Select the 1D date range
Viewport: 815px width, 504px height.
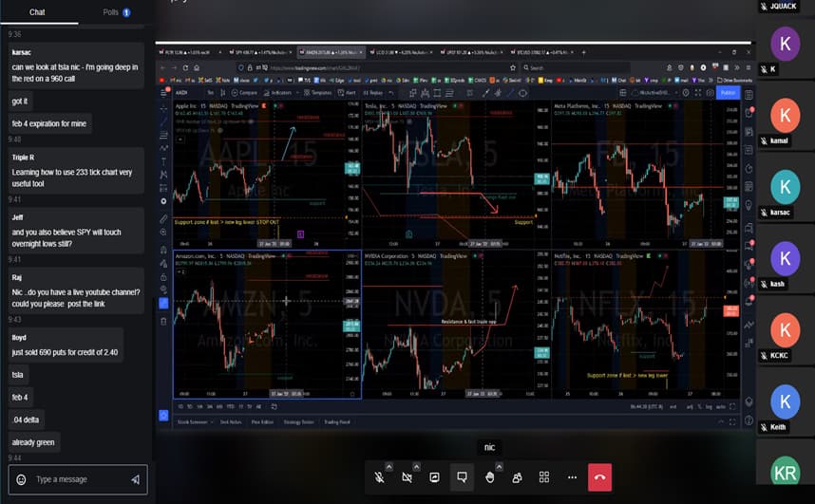(180, 406)
